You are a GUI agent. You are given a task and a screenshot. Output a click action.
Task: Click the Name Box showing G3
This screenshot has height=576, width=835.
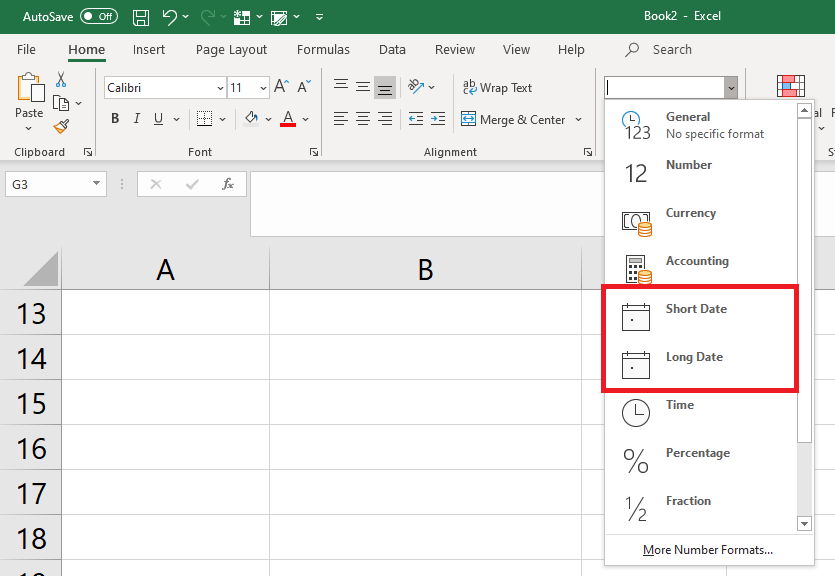[56, 184]
